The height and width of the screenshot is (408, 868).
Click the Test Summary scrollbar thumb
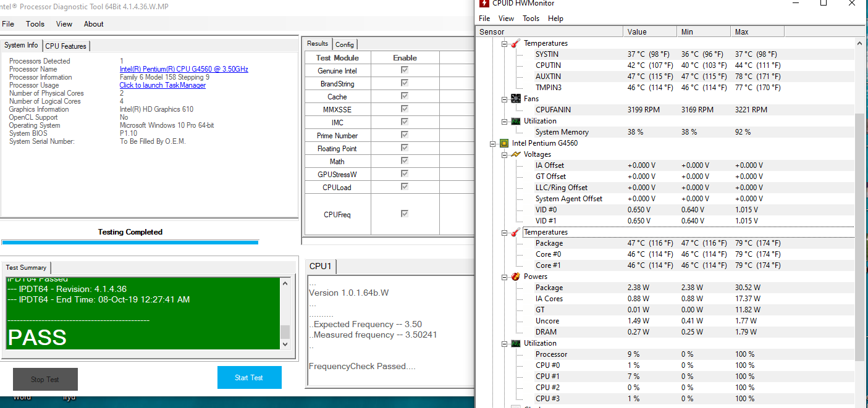click(285, 332)
